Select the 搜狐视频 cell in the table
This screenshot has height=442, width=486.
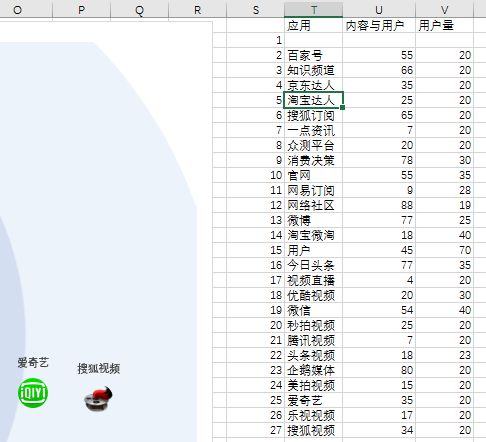pos(314,430)
